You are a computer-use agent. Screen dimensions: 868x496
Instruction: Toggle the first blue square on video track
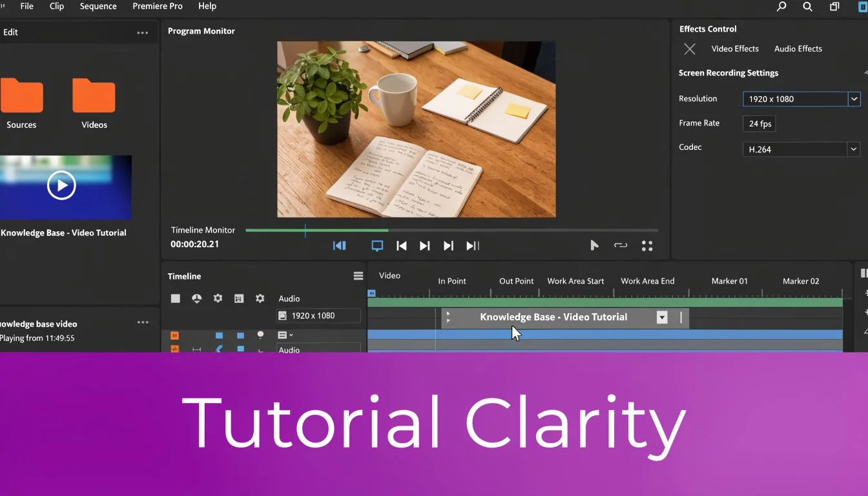pos(219,335)
